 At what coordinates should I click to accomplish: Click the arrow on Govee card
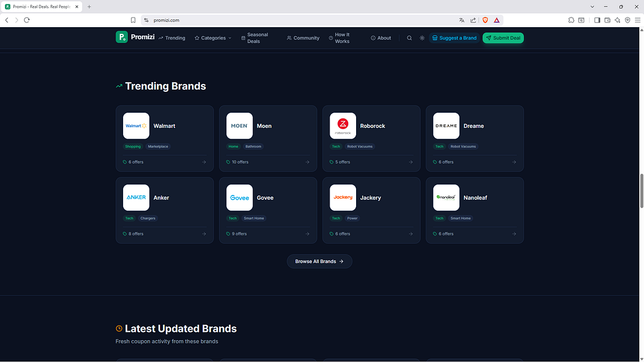tap(307, 234)
